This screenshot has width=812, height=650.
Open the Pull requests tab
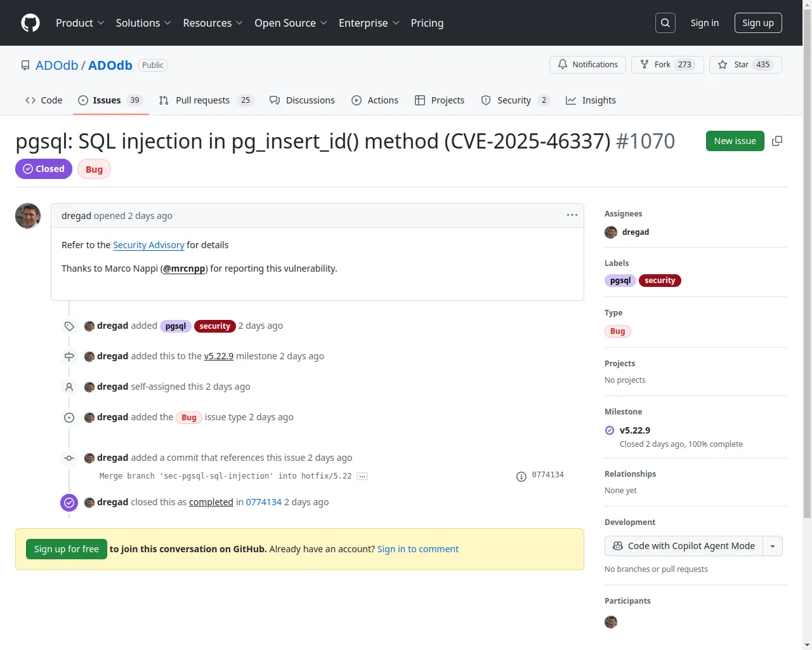coord(206,100)
